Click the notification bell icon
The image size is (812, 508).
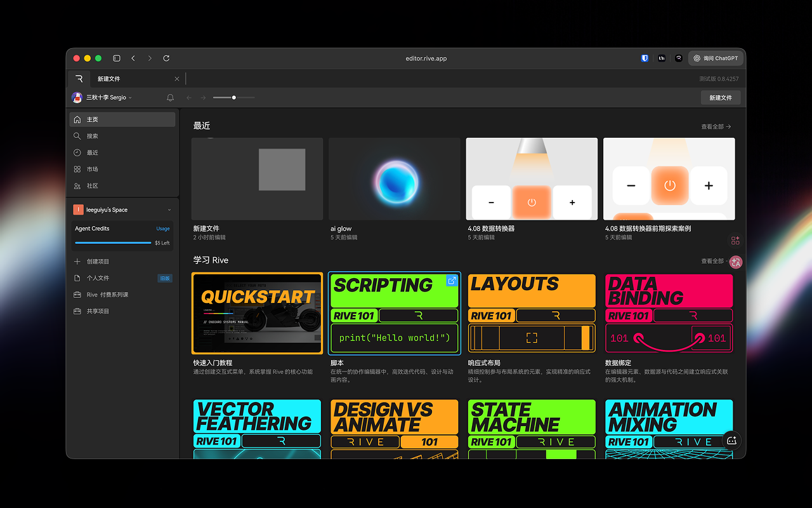coord(170,98)
